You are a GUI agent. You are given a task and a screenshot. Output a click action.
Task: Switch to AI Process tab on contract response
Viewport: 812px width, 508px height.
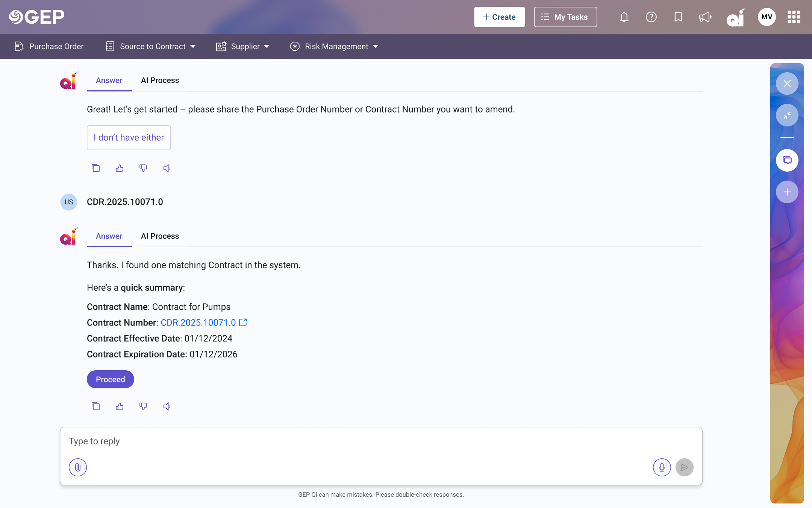point(160,236)
